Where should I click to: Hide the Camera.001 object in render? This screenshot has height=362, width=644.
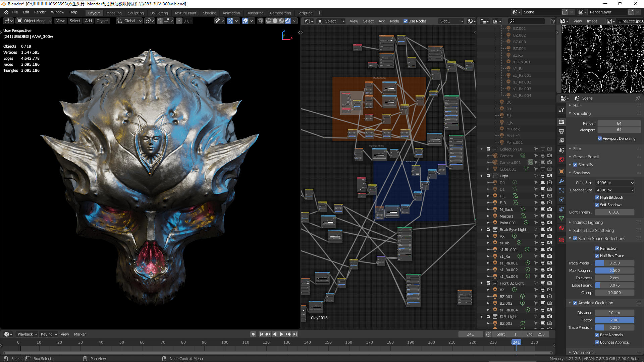(549, 162)
